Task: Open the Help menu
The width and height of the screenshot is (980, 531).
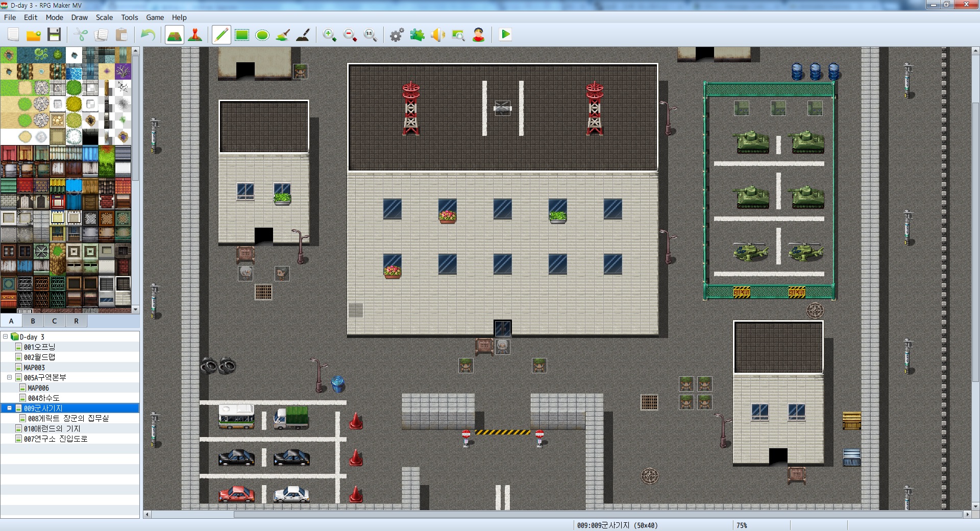Action: (x=179, y=17)
